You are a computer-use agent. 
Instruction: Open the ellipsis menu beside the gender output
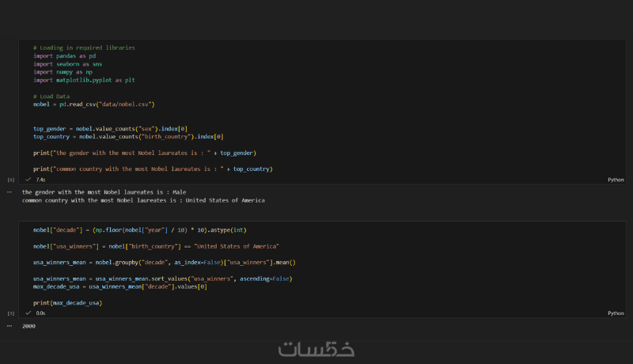(9, 192)
